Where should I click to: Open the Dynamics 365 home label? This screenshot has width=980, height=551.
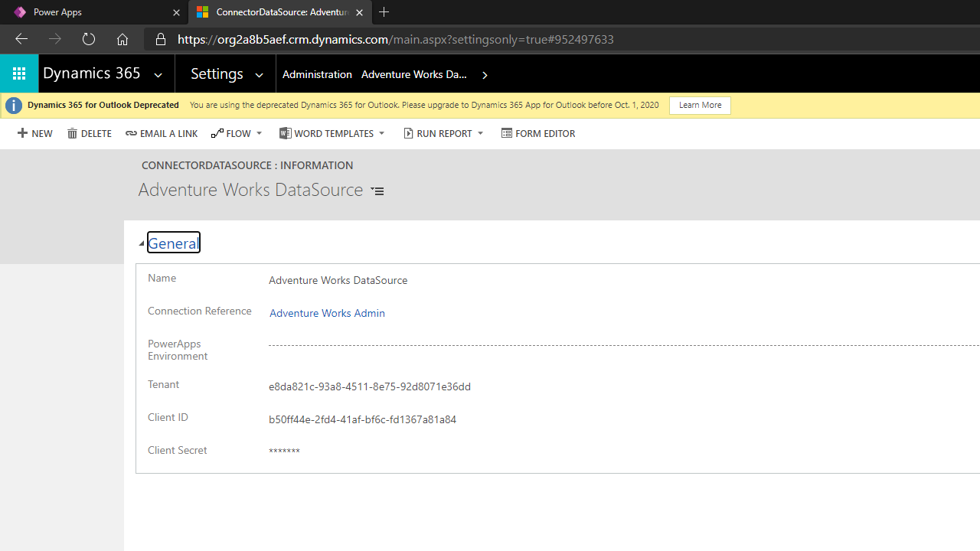pos(92,73)
